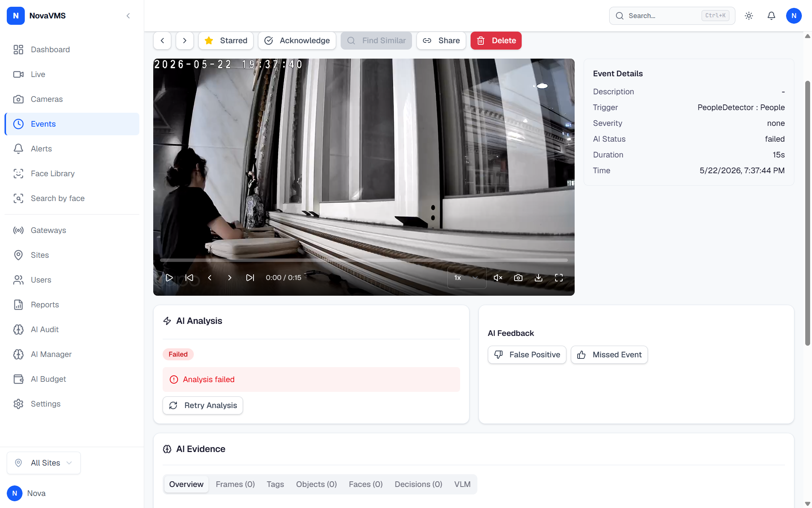The image size is (812, 508).
Task: Mark as Missed Event
Action: click(609, 355)
